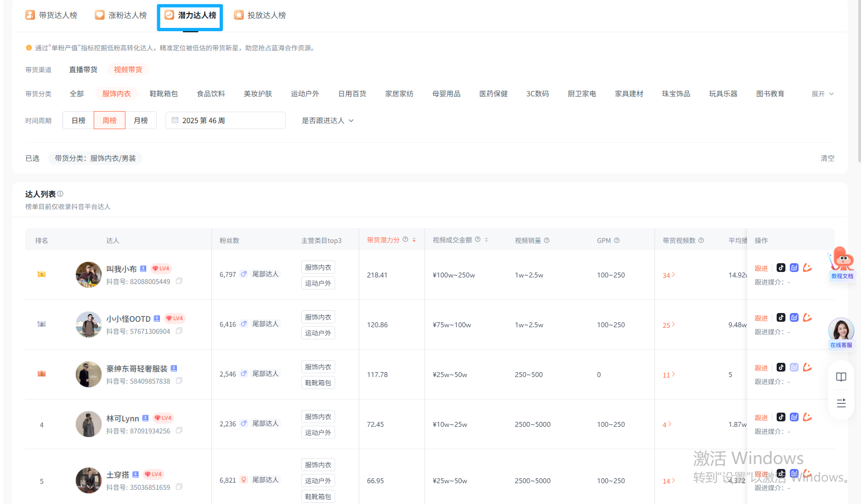Open the 教程文档 mascot icon

(842, 260)
